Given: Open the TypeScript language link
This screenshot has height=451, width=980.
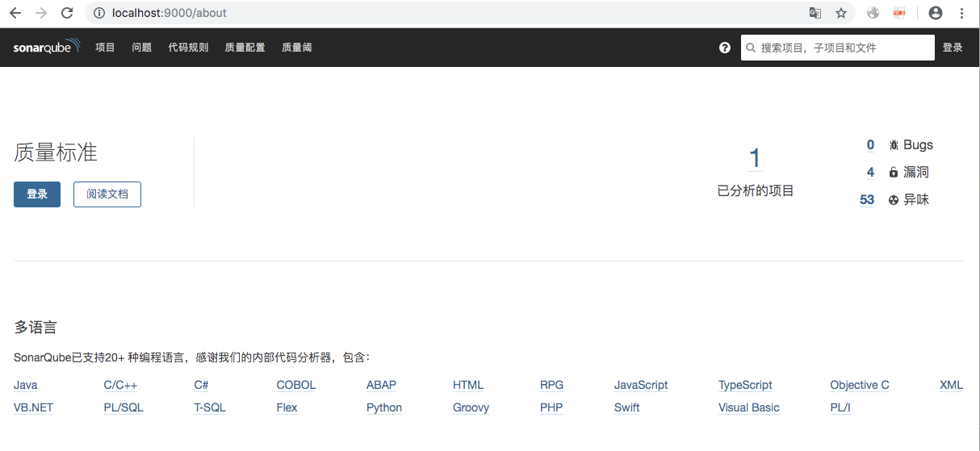Looking at the screenshot, I should (x=745, y=386).
